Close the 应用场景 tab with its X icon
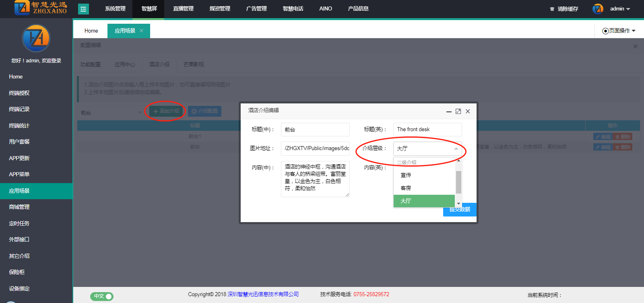The height and width of the screenshot is (303, 644). [x=141, y=31]
